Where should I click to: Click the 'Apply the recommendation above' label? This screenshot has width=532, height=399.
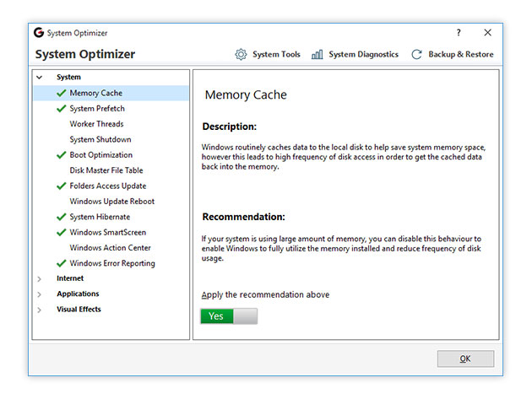(x=265, y=294)
